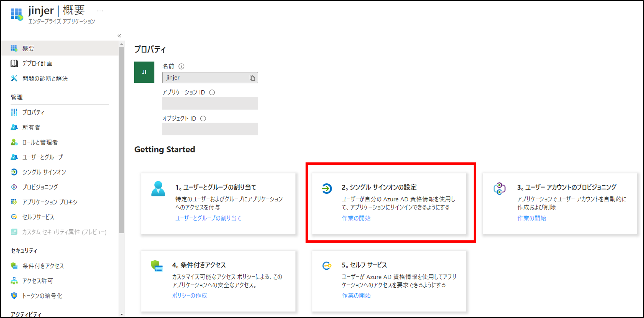Click the conditional access shield icon in card 4

(157, 266)
